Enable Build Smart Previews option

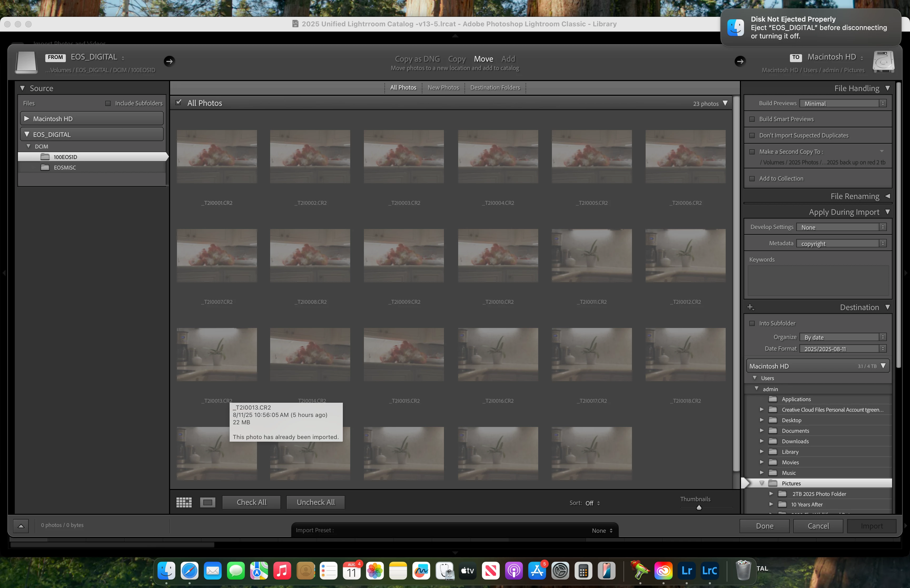(752, 119)
